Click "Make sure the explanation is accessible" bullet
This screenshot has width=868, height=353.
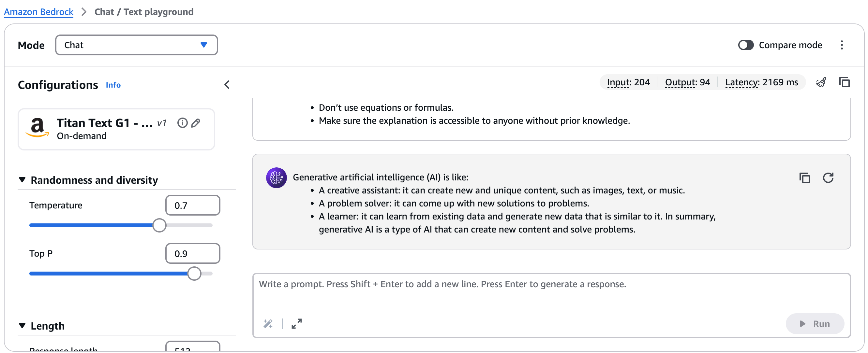(474, 121)
